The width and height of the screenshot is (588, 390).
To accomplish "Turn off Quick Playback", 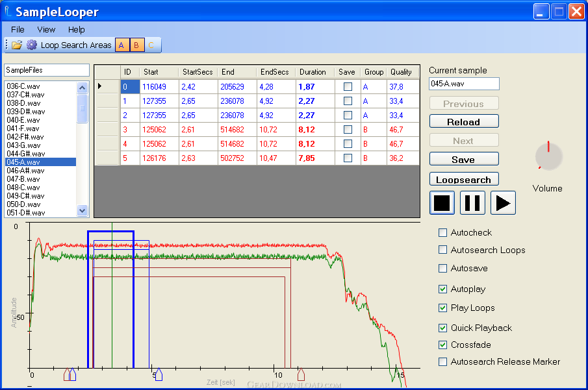I will pos(443,328).
